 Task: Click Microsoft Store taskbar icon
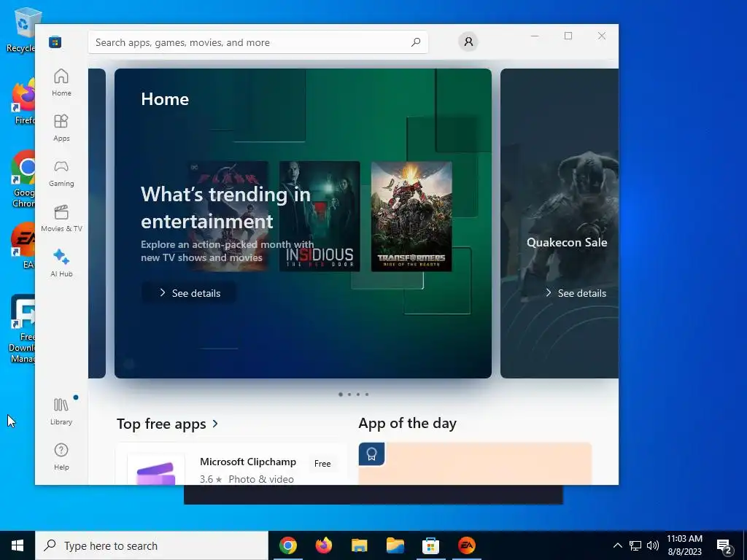pos(430,545)
